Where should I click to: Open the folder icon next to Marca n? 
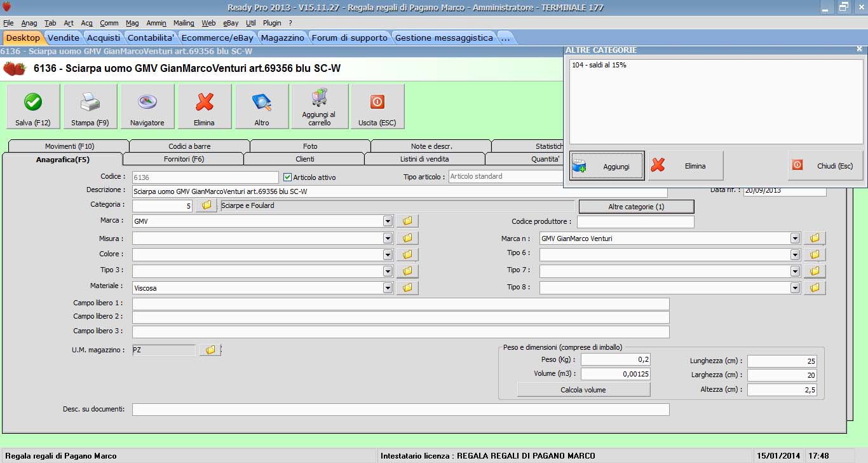tap(815, 238)
